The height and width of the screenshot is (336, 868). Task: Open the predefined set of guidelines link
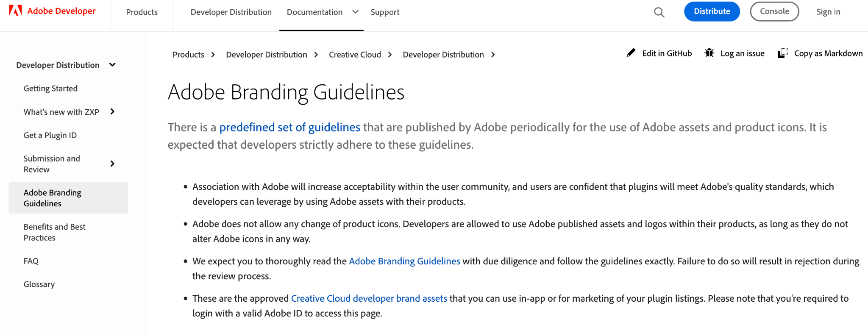(290, 127)
